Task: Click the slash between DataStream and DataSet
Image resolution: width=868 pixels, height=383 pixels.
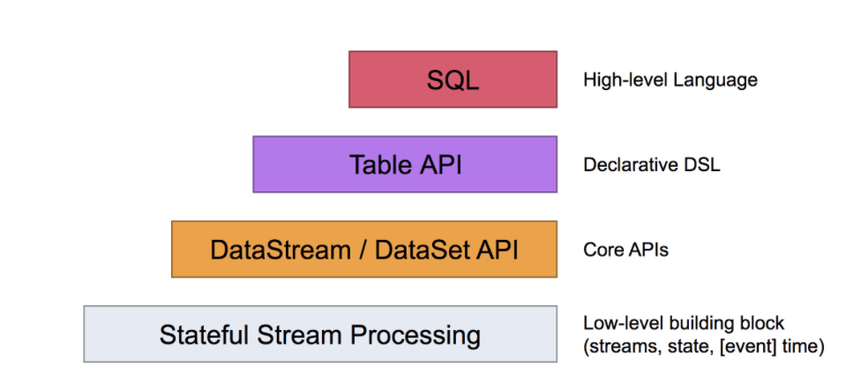Action: tap(363, 250)
